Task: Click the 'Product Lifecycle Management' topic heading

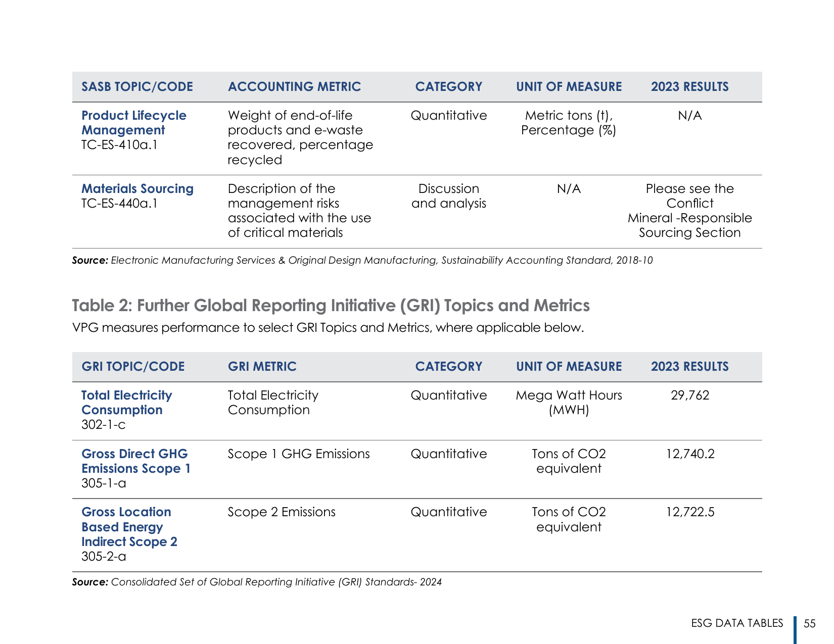Action: click(134, 123)
